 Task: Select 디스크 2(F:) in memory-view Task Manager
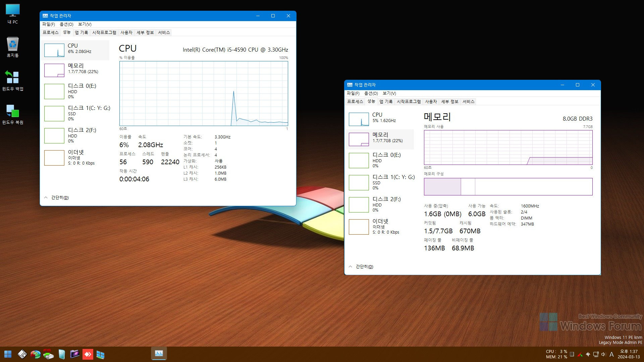point(381,204)
